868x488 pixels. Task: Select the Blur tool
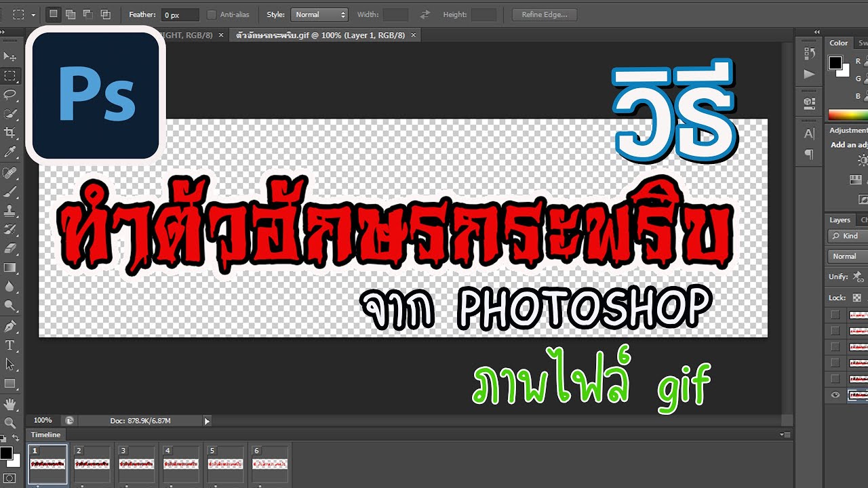coord(10,287)
